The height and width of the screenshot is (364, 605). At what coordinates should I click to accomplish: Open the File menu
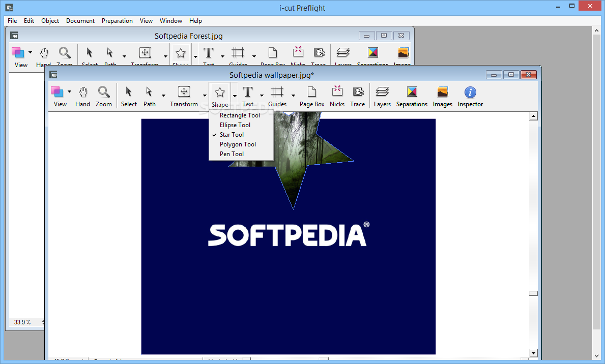pos(12,21)
